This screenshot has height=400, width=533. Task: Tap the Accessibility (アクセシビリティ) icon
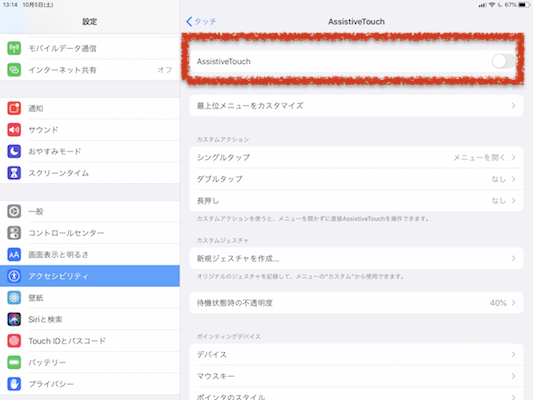[x=14, y=276]
